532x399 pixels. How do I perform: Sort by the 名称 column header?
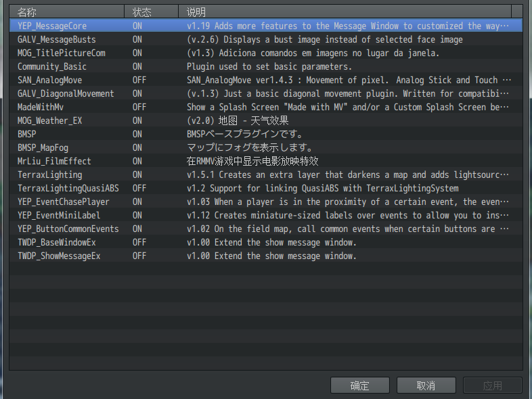tap(66, 12)
